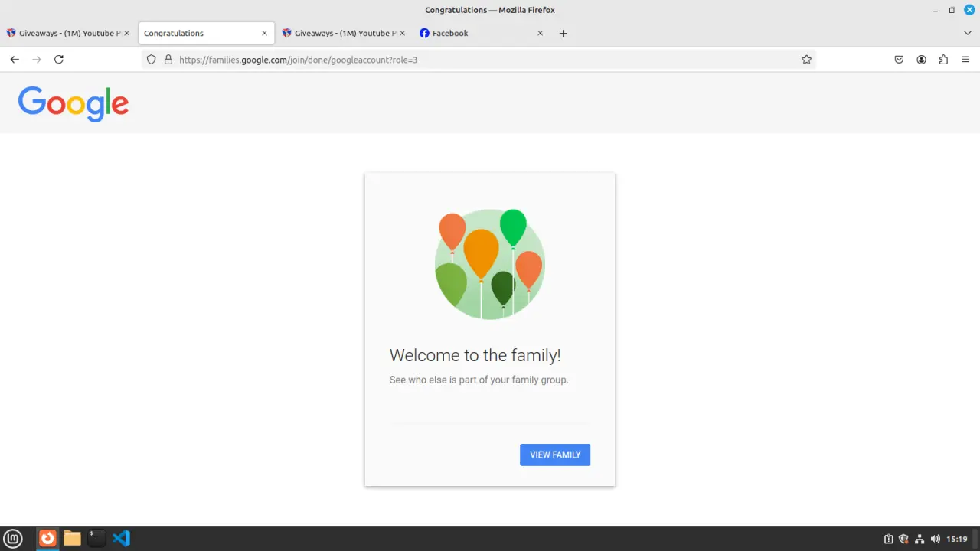Click the VIEW FAMILY button
Image resolution: width=980 pixels, height=551 pixels.
[555, 455]
